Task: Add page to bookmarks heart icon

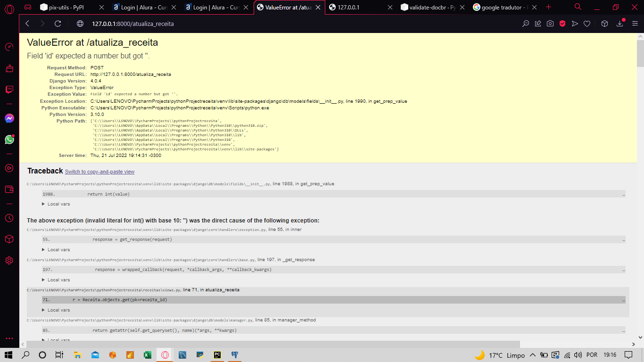Action: [x=587, y=24]
